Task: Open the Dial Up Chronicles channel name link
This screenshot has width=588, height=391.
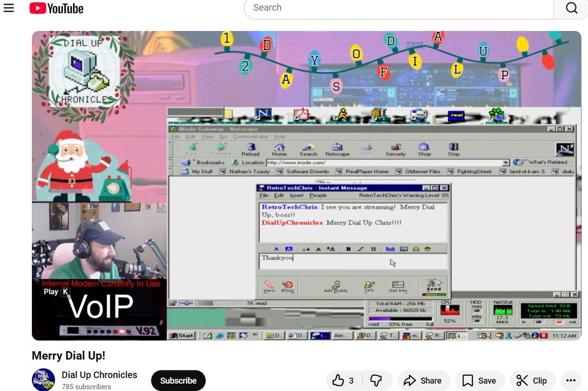Action: (99, 375)
